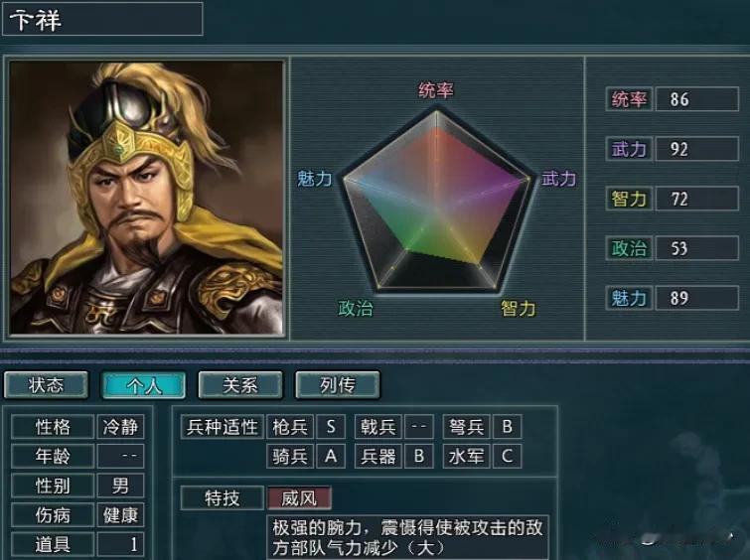Click the 智力 stat label box
This screenshot has width=750, height=560.
(629, 199)
